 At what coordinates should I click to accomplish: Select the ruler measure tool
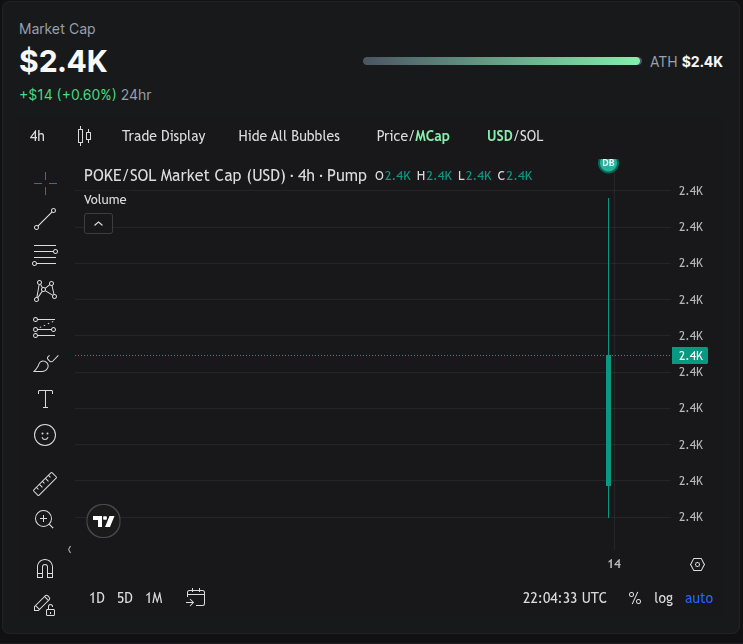45,484
